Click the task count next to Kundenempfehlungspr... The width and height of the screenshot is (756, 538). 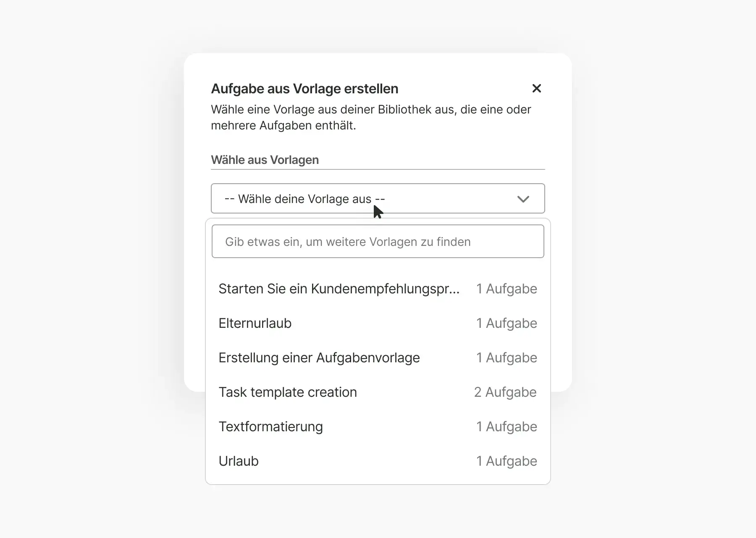coord(507,289)
